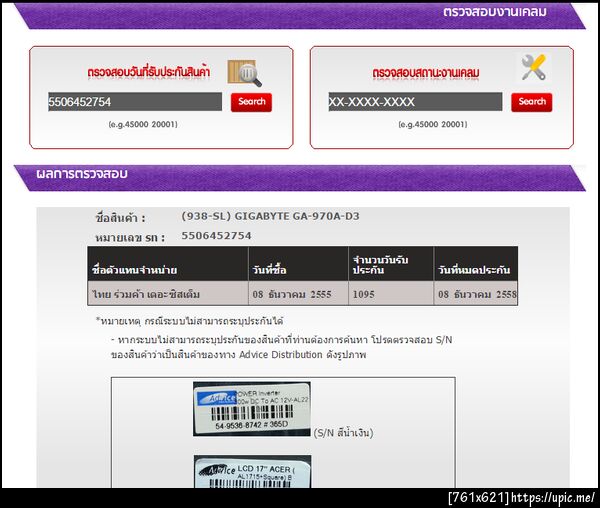Click the (S/N สีน้ำเงิน) caption
Viewport: 600px width, 508px height.
coord(343,433)
